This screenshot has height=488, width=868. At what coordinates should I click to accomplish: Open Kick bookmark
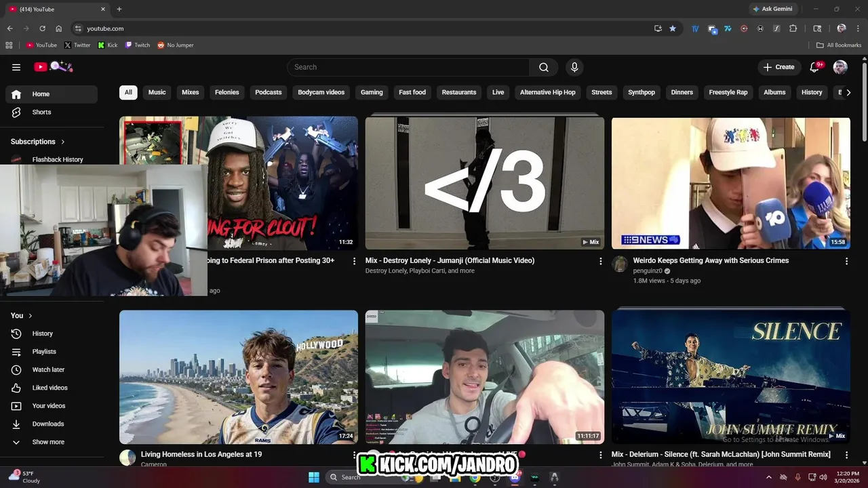108,45
